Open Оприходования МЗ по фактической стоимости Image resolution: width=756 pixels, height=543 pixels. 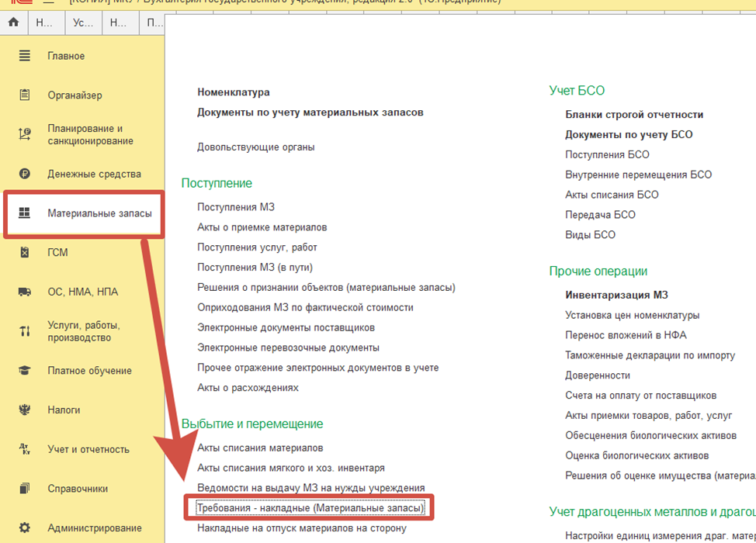(305, 307)
